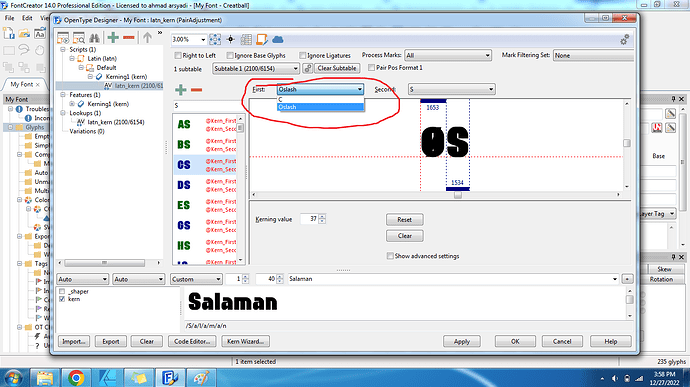The width and height of the screenshot is (690, 387).
Task: Toggle Ignore Ligatures checkbox
Action: (302, 55)
